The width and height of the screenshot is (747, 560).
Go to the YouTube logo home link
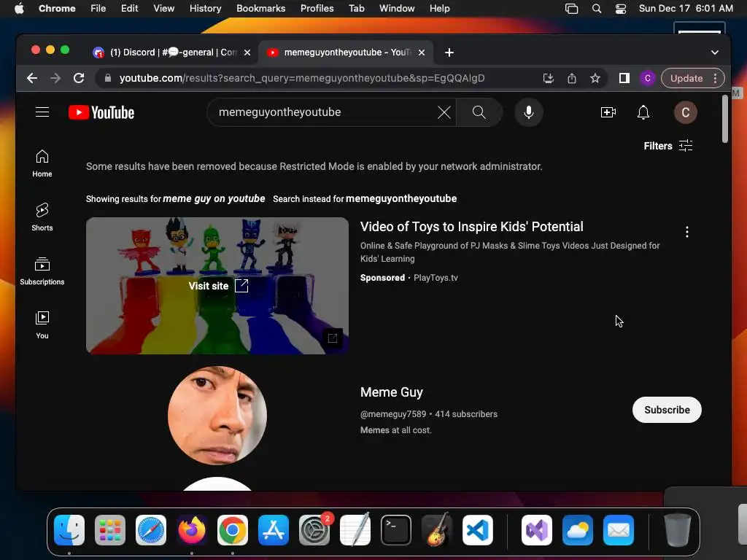tap(101, 112)
